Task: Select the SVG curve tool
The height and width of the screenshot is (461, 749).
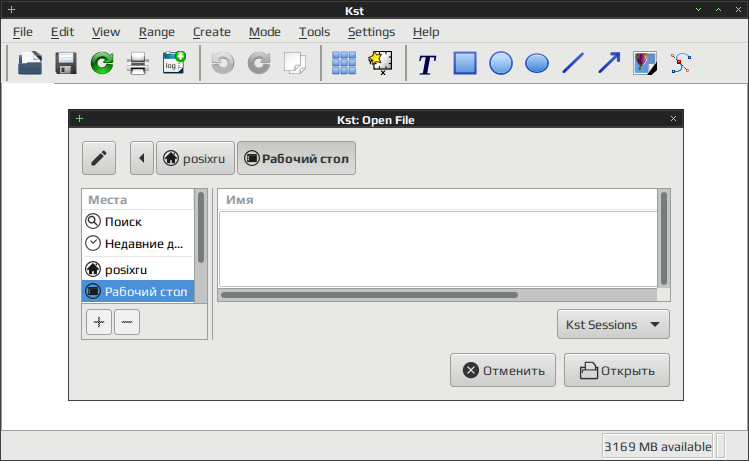Action: (x=681, y=63)
